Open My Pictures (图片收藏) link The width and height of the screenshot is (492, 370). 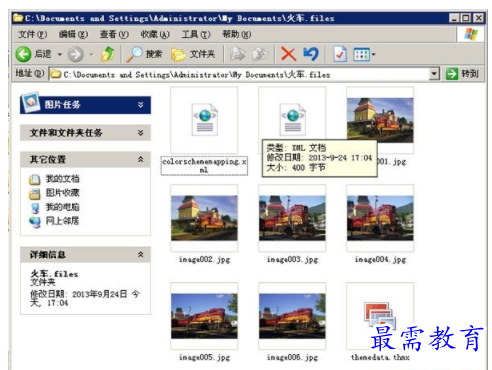[x=63, y=193]
